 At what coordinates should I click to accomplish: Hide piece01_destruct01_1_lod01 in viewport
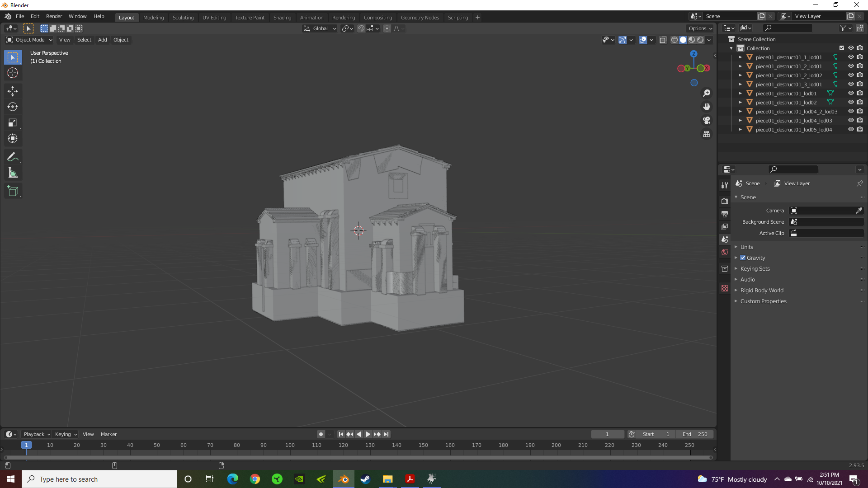(x=851, y=57)
